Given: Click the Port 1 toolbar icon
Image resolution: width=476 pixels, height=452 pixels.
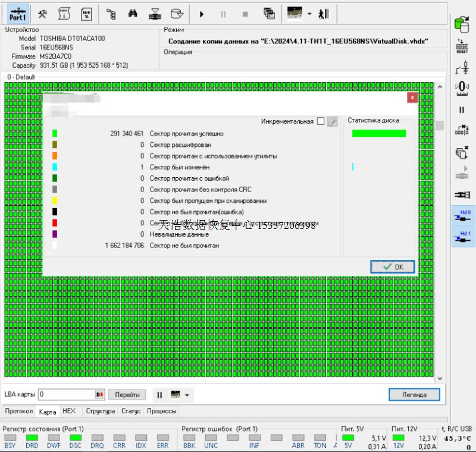Looking at the screenshot, I should coord(18,13).
